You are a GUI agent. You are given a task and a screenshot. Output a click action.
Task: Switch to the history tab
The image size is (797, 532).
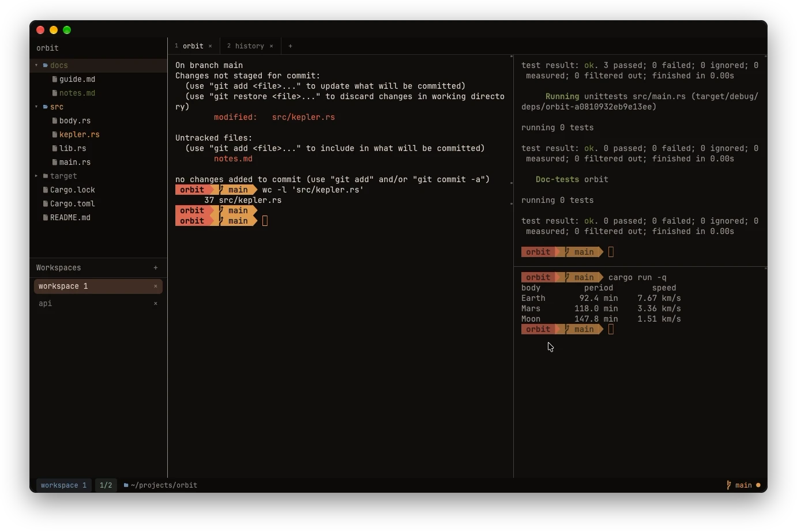click(250, 46)
